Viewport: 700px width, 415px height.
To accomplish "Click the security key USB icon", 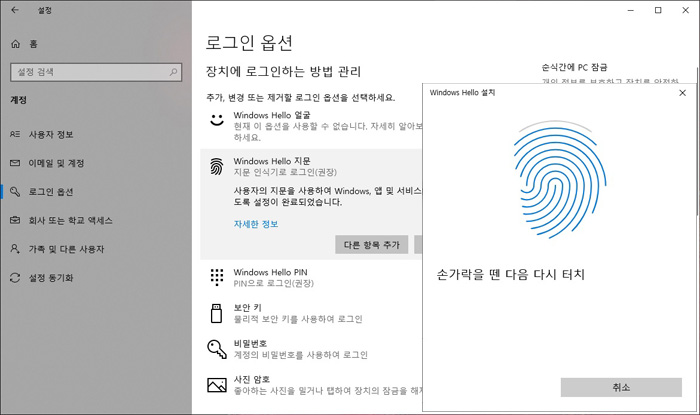I will [x=216, y=312].
